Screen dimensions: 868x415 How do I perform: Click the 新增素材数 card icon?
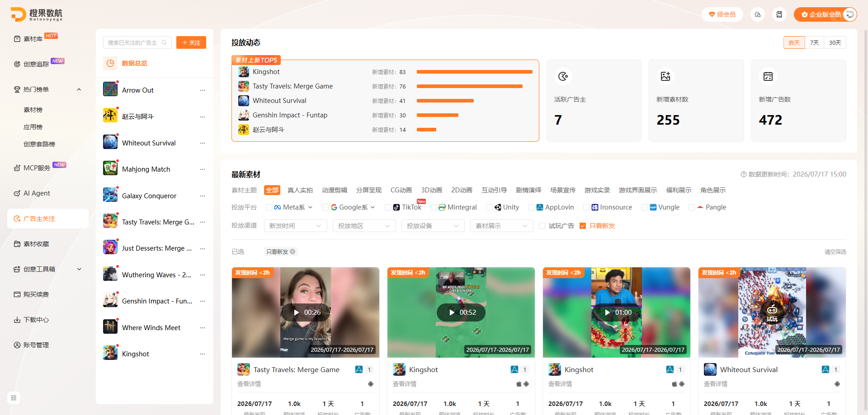pos(665,76)
